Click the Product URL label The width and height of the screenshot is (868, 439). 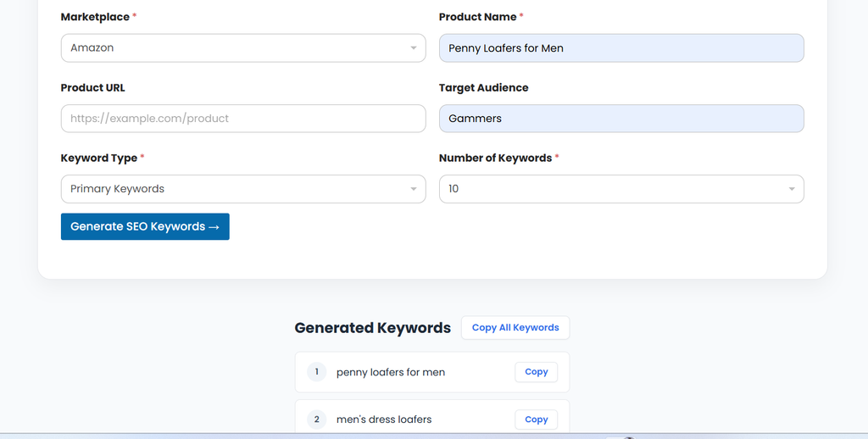pyautogui.click(x=92, y=87)
